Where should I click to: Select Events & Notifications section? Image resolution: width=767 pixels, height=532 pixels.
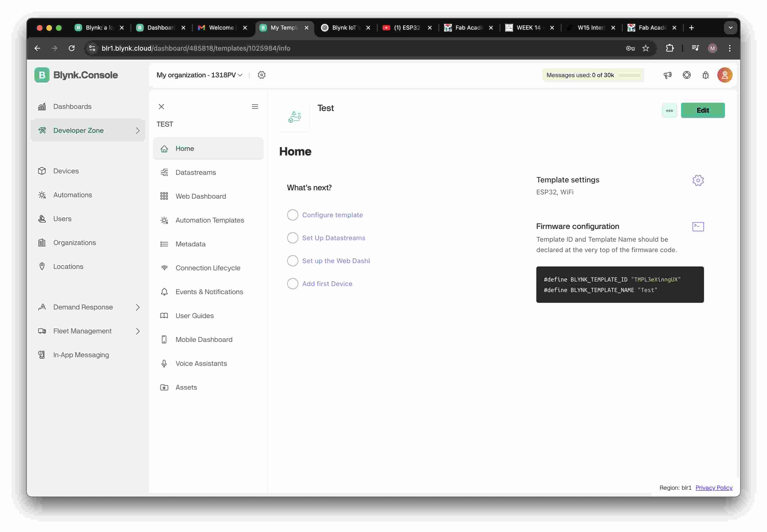[208, 292]
